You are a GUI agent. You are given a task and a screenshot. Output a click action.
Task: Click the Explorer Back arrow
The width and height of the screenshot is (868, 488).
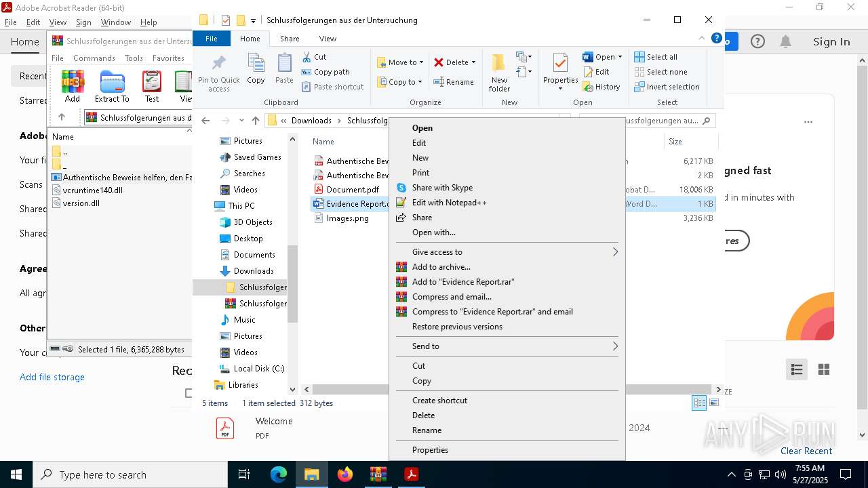pos(206,121)
